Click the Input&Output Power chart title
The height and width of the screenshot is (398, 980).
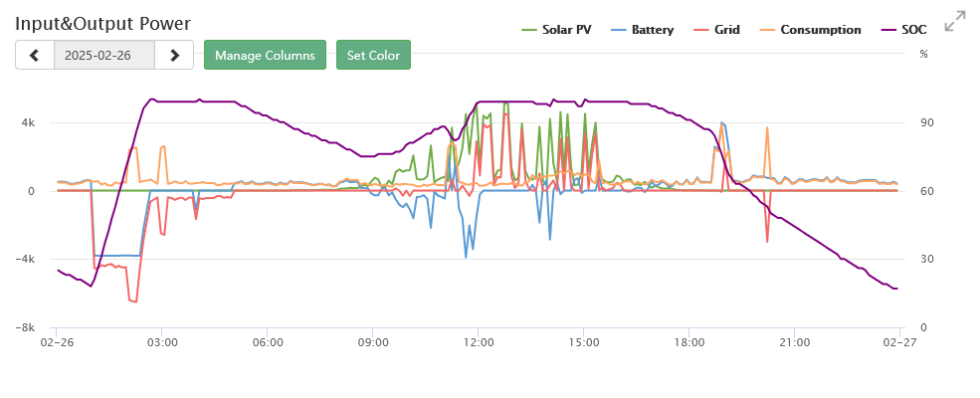(102, 23)
